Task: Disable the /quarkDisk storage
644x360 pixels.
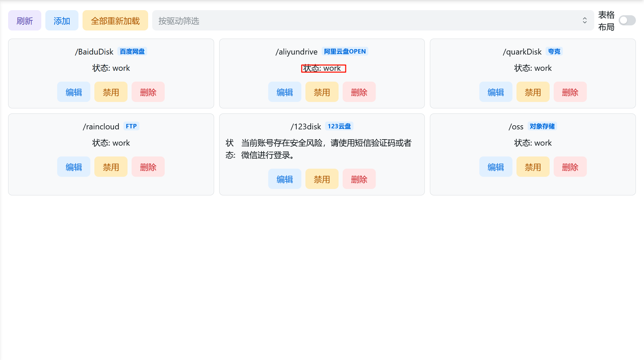Action: (533, 92)
